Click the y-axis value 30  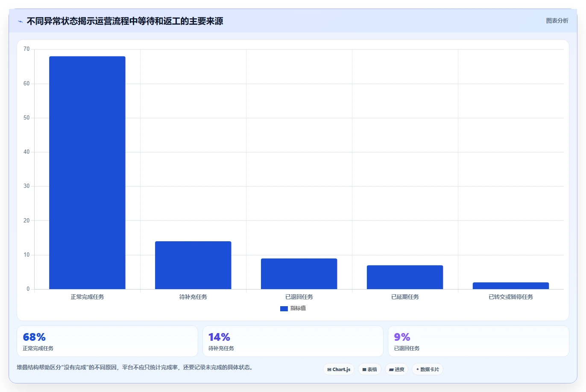[26, 186]
